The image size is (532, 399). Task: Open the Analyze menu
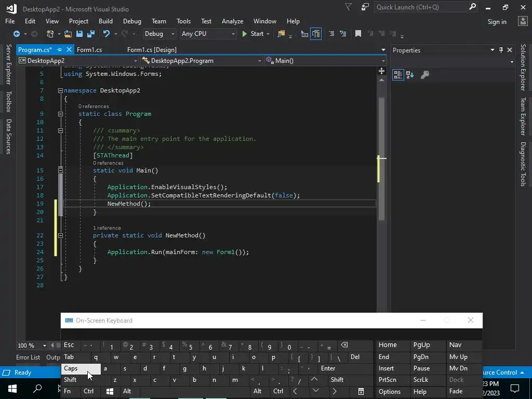pyautogui.click(x=232, y=21)
